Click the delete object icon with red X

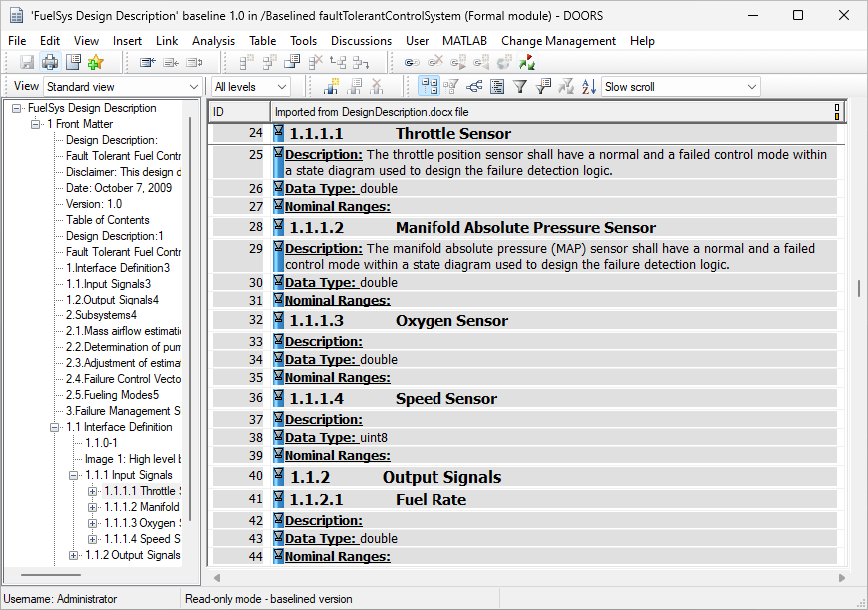[x=315, y=63]
